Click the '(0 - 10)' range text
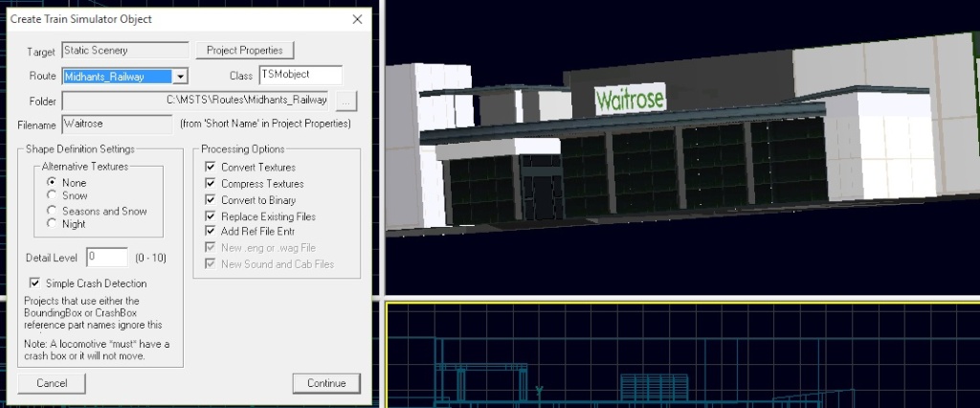The height and width of the screenshot is (408, 980). (150, 258)
